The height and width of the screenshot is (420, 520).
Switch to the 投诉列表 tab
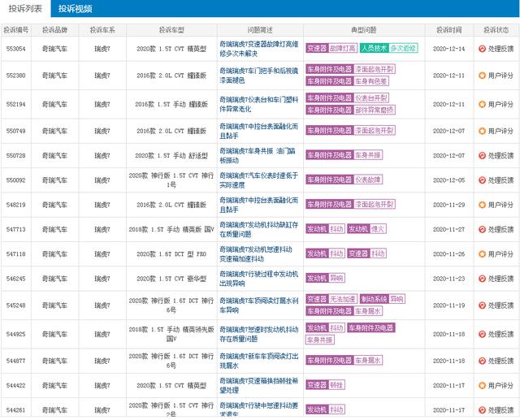[x=25, y=9]
